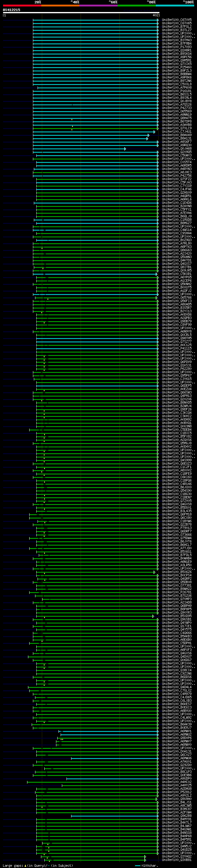Click the AV412215 query sequence title
The image size is (197, 868).
11,10
